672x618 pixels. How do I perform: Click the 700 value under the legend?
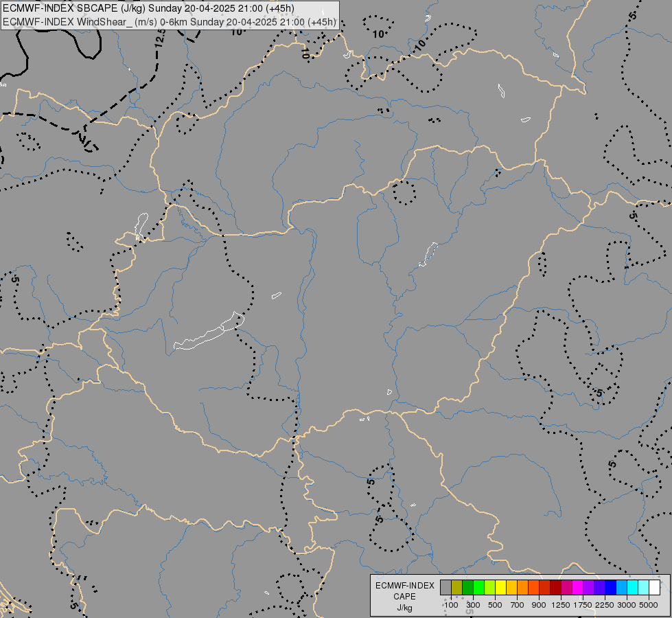[x=518, y=605]
